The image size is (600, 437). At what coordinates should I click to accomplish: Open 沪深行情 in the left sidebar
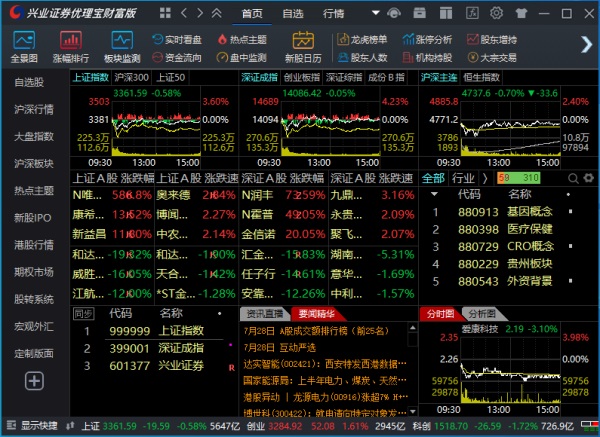click(x=34, y=108)
